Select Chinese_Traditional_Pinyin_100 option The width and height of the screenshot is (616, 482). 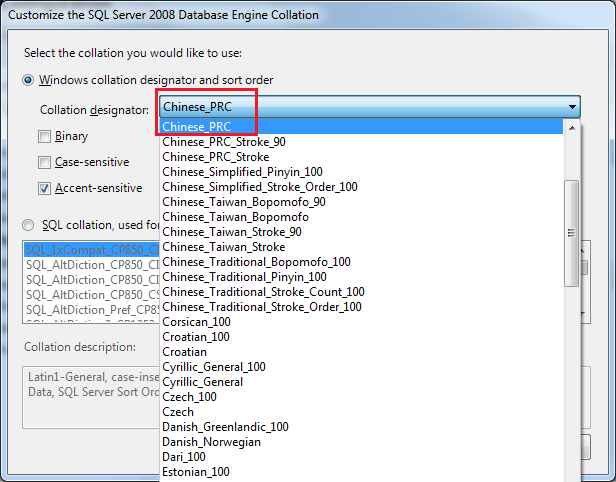361,277
